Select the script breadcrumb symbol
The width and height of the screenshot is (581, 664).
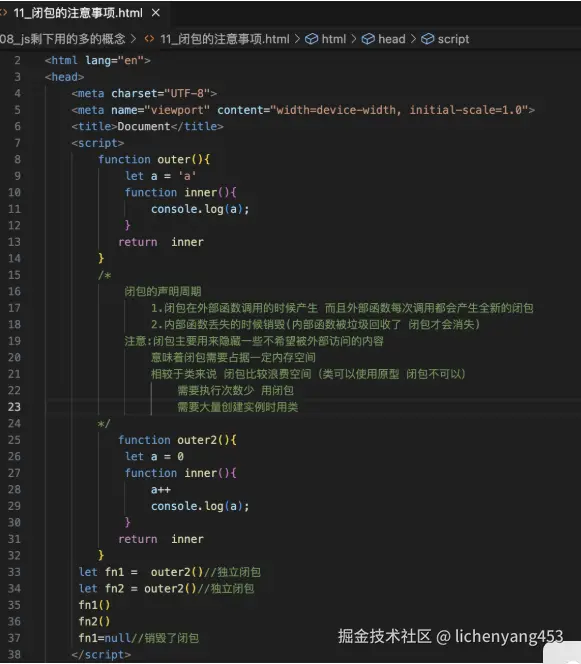(x=453, y=39)
